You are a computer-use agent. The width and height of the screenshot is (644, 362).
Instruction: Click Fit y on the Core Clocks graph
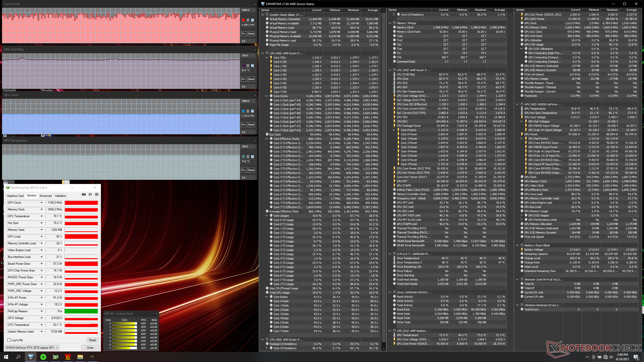(244, 34)
